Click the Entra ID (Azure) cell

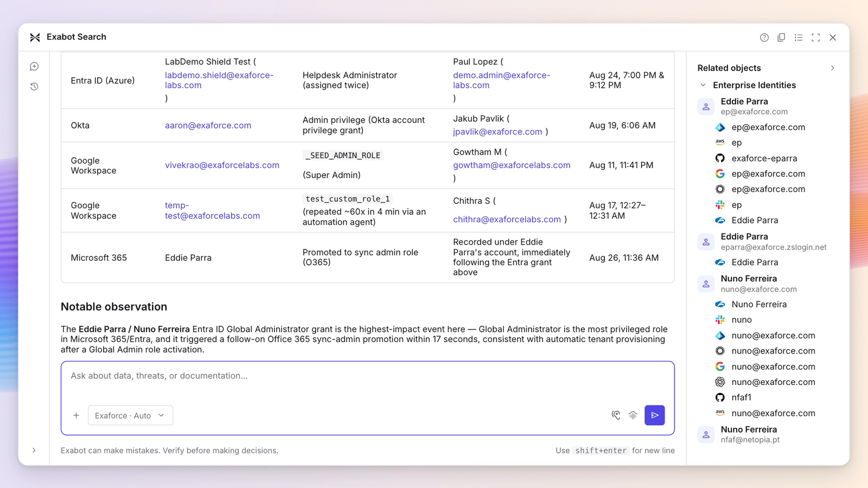click(x=103, y=81)
